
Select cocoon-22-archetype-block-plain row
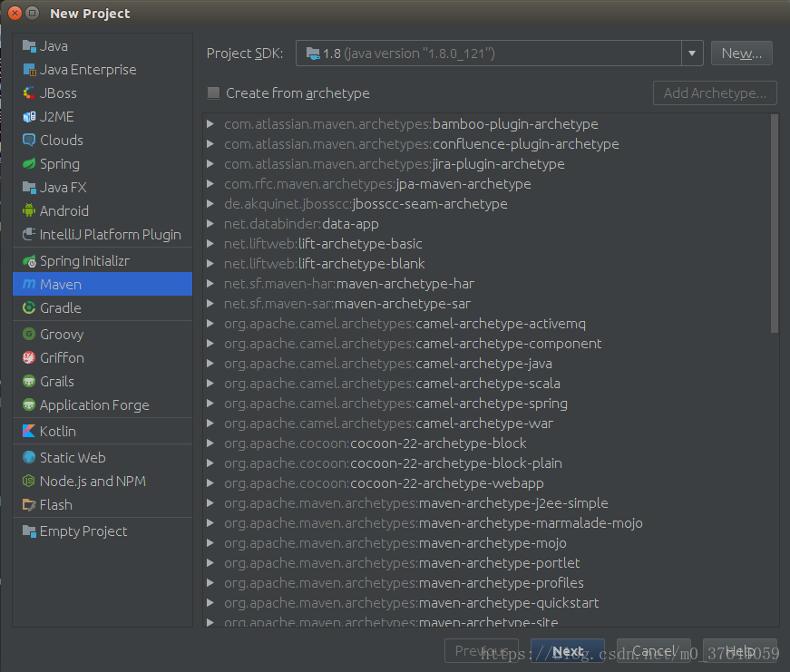(x=487, y=463)
